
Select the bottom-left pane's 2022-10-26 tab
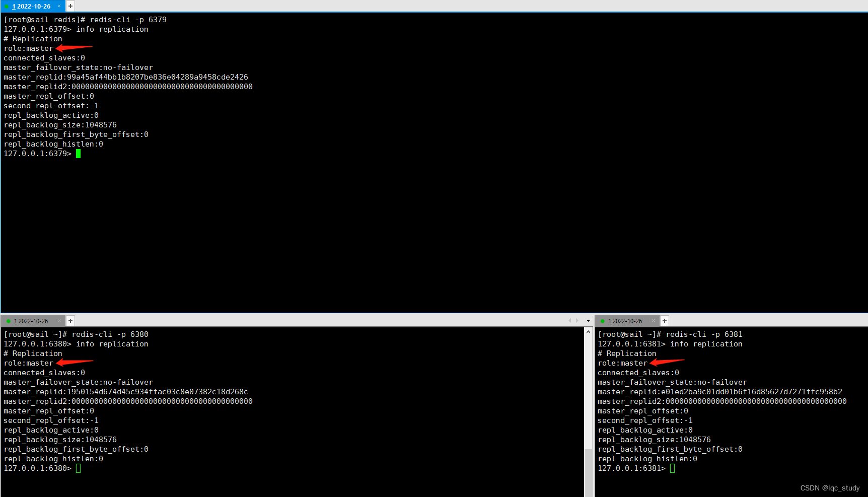pyautogui.click(x=32, y=321)
